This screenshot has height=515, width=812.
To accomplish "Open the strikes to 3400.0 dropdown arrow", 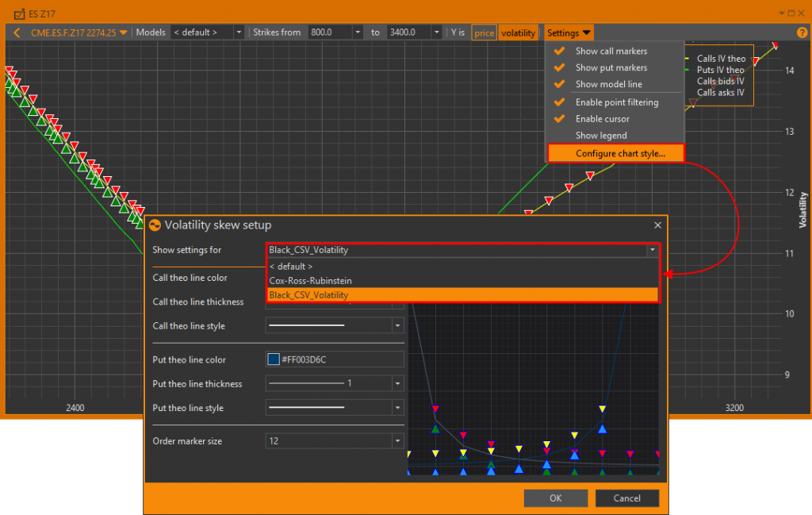I will click(437, 33).
